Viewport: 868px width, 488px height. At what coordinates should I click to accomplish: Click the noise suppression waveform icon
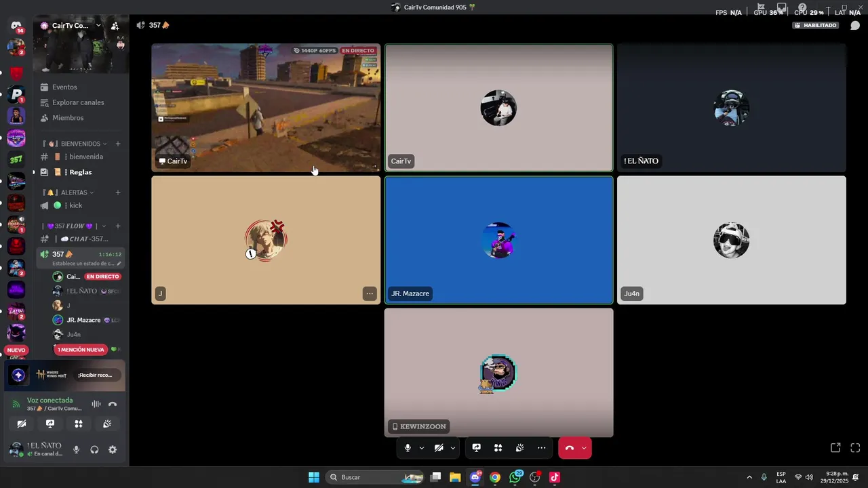coord(96,404)
